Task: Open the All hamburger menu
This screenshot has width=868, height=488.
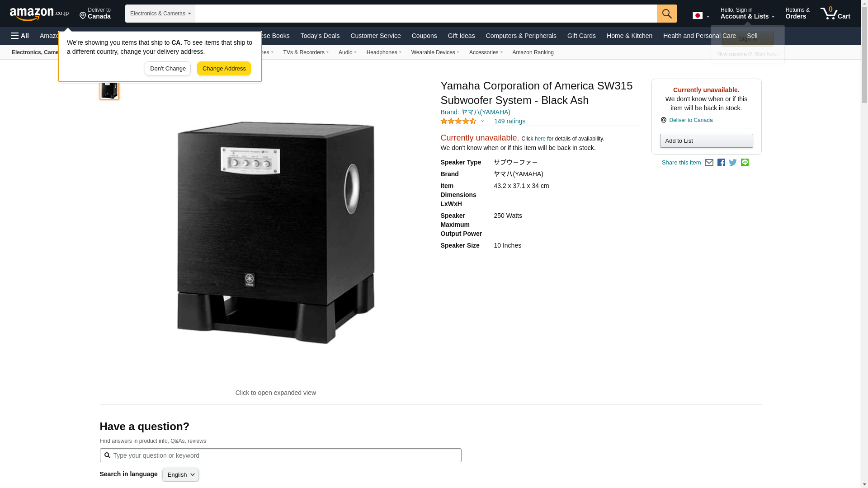Action: (20, 36)
